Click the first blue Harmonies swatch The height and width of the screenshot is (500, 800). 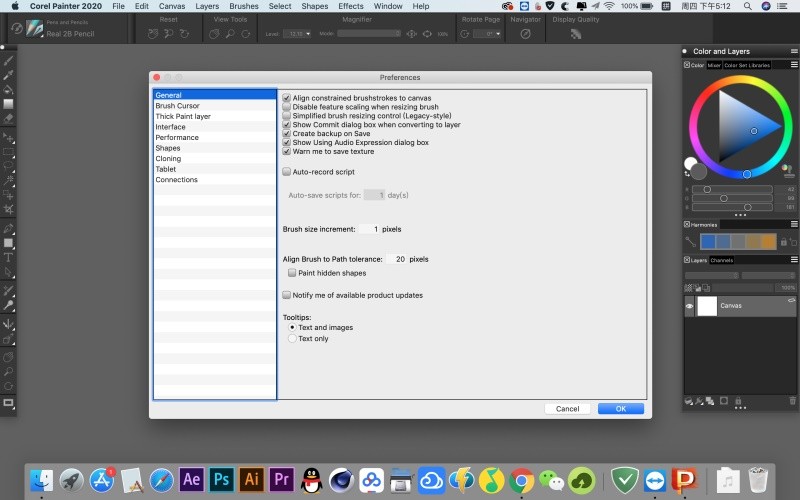(708, 242)
